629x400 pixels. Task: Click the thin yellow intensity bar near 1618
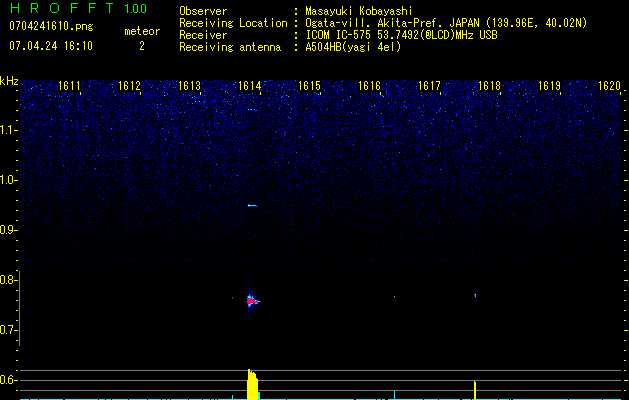coord(475,389)
